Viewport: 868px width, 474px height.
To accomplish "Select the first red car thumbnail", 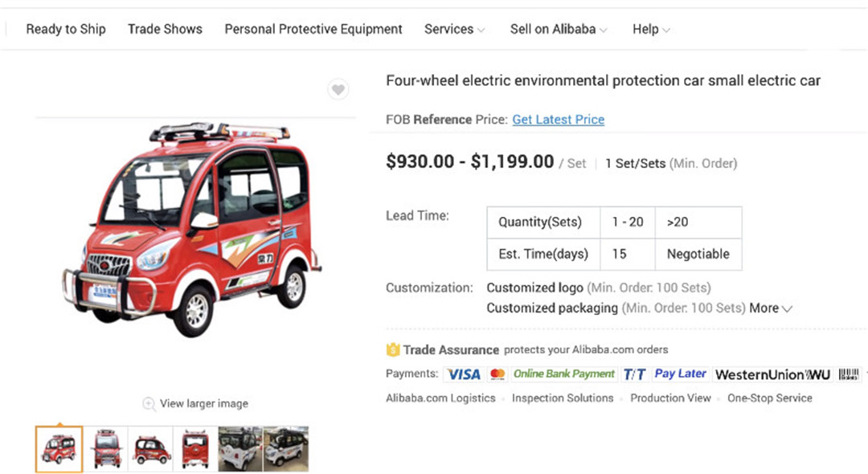I will (59, 449).
